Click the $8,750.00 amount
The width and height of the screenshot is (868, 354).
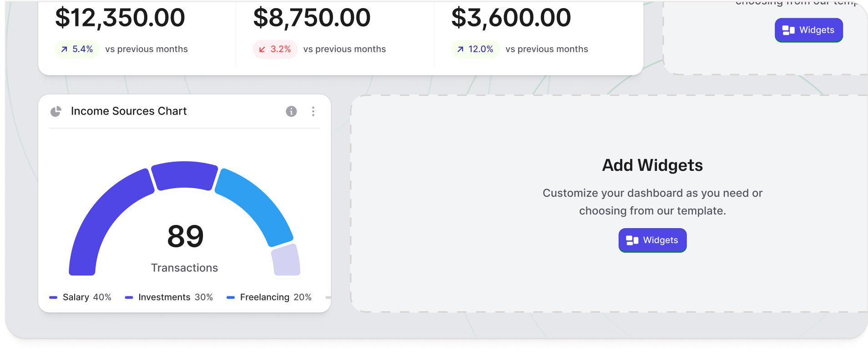(x=312, y=18)
